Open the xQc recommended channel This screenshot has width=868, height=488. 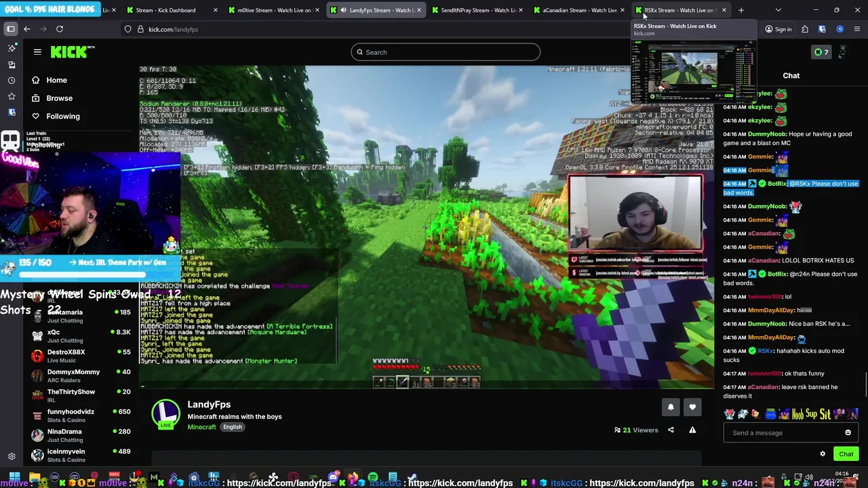point(81,336)
